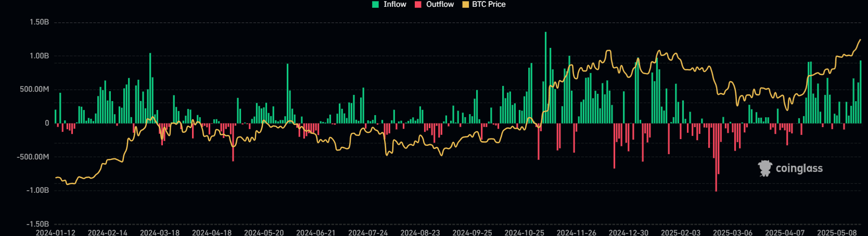Select the 2024-10-25 x-axis date
868x236 pixels.
click(524, 232)
